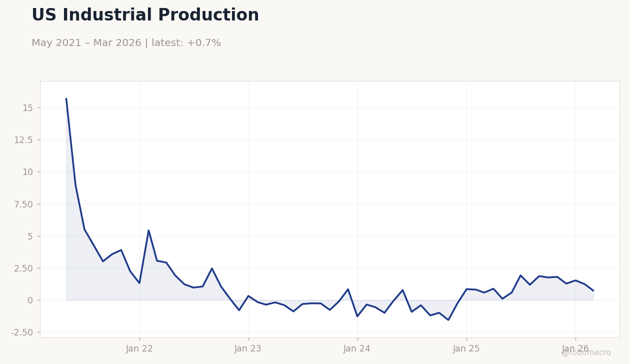The height and width of the screenshot is (364, 630).
Task: Click the line's starting peak near 15
Action: [66, 99]
